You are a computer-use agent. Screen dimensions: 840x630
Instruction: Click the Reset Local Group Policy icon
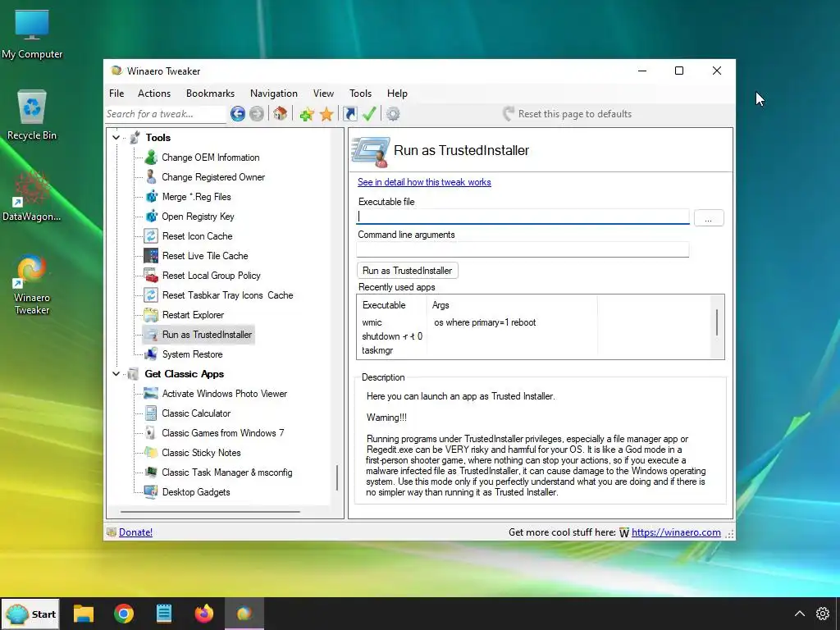[x=151, y=276]
